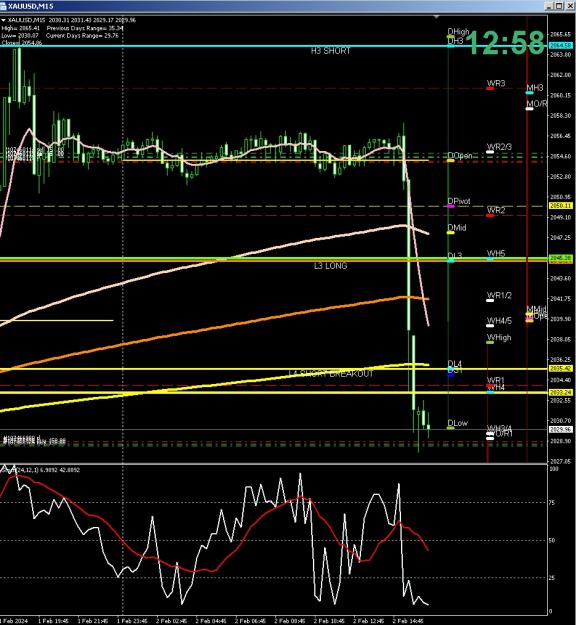The height and width of the screenshot is (625, 576).
Task: Maximize the XAUUSD,M15 chart window
Action: coord(559,6)
